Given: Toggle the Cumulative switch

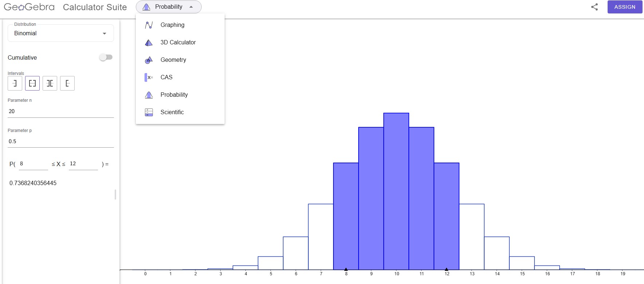Looking at the screenshot, I should point(106,57).
